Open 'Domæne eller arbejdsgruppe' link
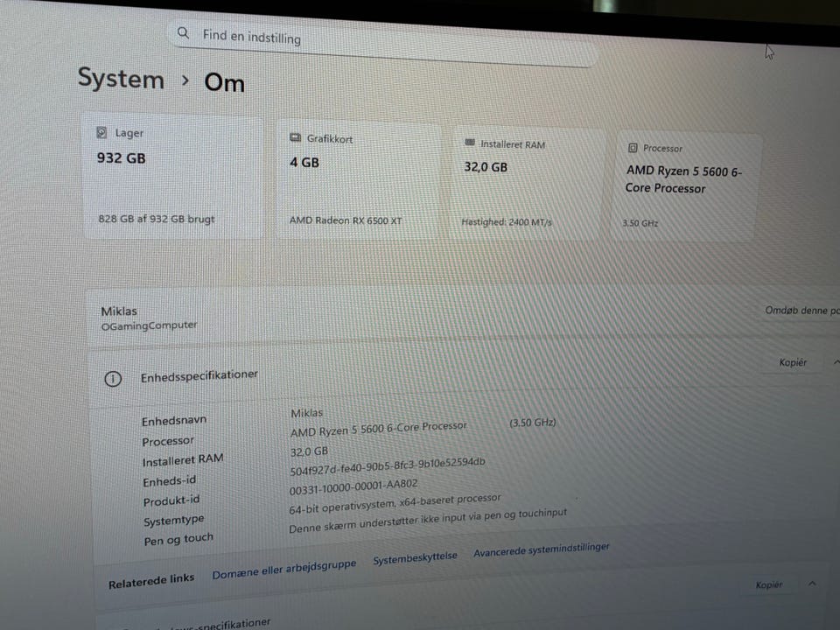Viewport: 840px width, 630px height. coord(283,570)
